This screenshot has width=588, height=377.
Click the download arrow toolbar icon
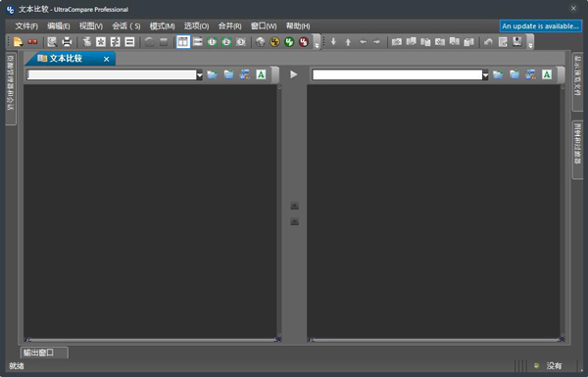pyautogui.click(x=517, y=41)
